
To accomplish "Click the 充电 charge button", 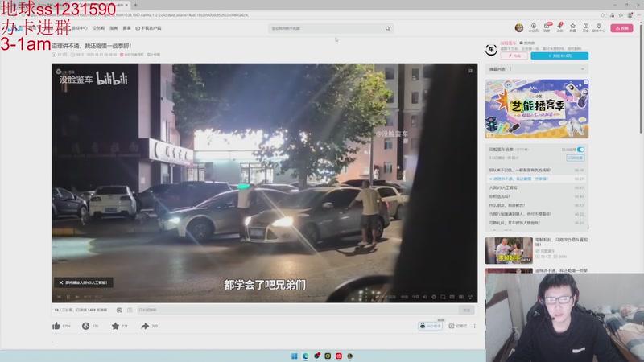I will pyautogui.click(x=514, y=56).
